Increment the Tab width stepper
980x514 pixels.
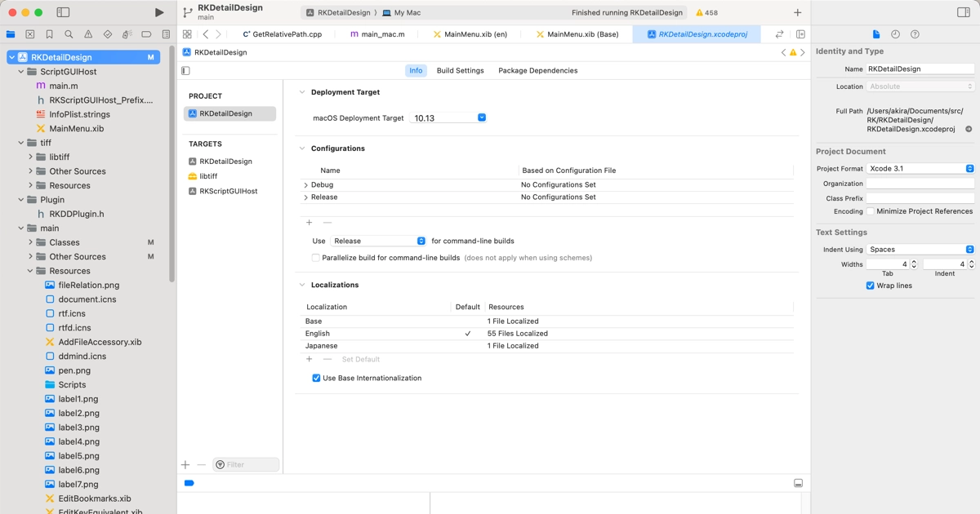[x=914, y=262]
